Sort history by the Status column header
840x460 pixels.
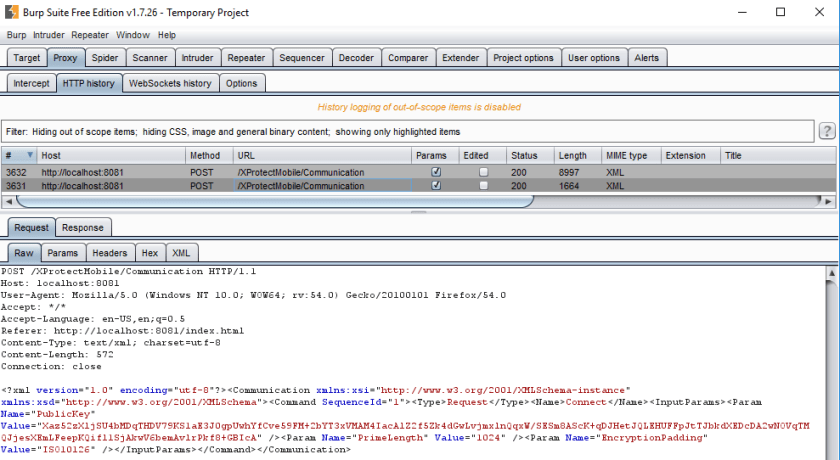[x=525, y=156]
